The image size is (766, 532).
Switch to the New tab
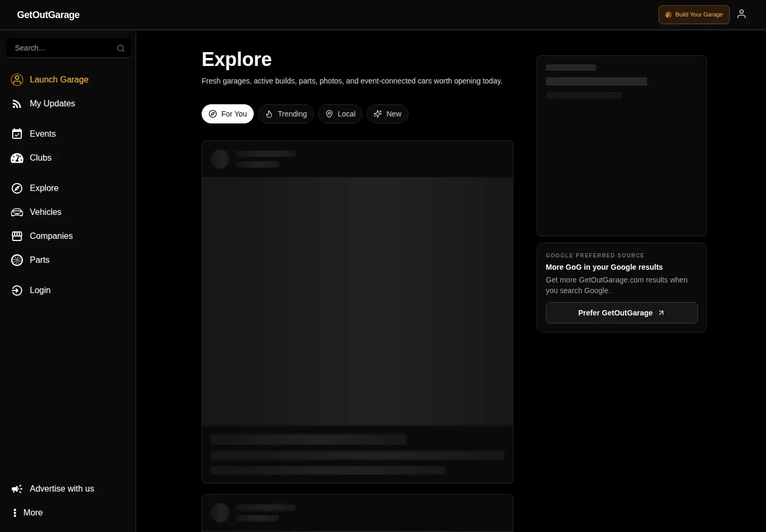(x=387, y=114)
